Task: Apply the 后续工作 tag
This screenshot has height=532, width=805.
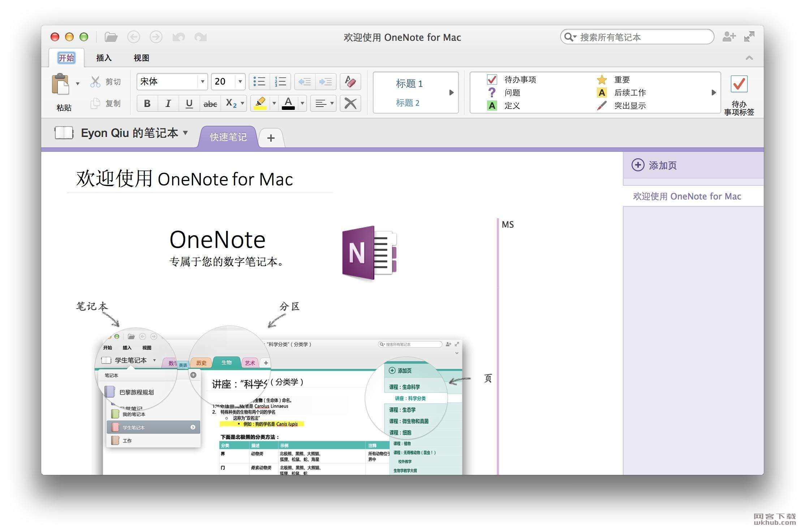Action: (621, 93)
